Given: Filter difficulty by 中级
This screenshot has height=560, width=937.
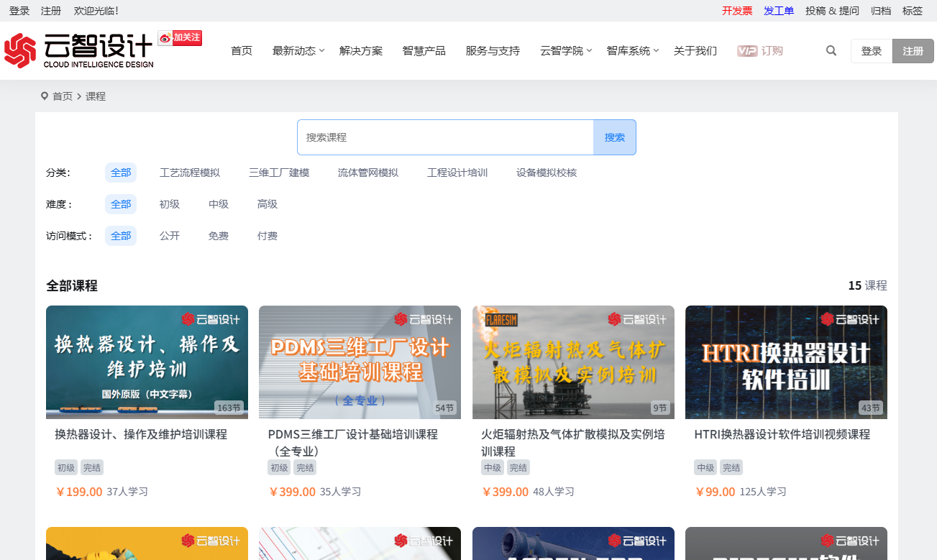Looking at the screenshot, I should [x=219, y=204].
